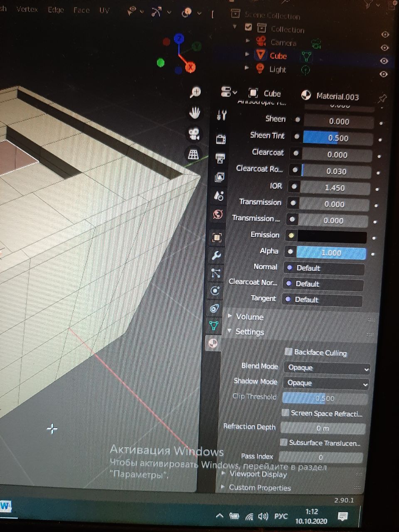Expand the Light item in outliner
The width and height of the screenshot is (399, 532).
247,67
